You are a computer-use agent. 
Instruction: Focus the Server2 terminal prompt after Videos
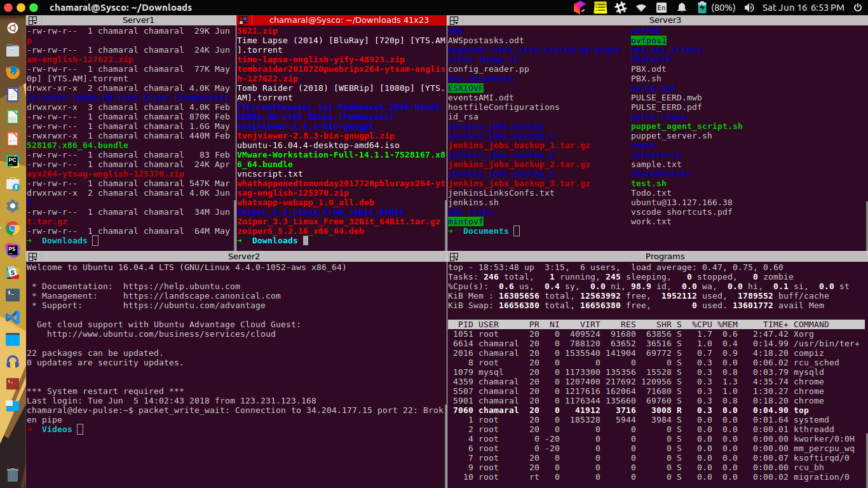click(80, 430)
